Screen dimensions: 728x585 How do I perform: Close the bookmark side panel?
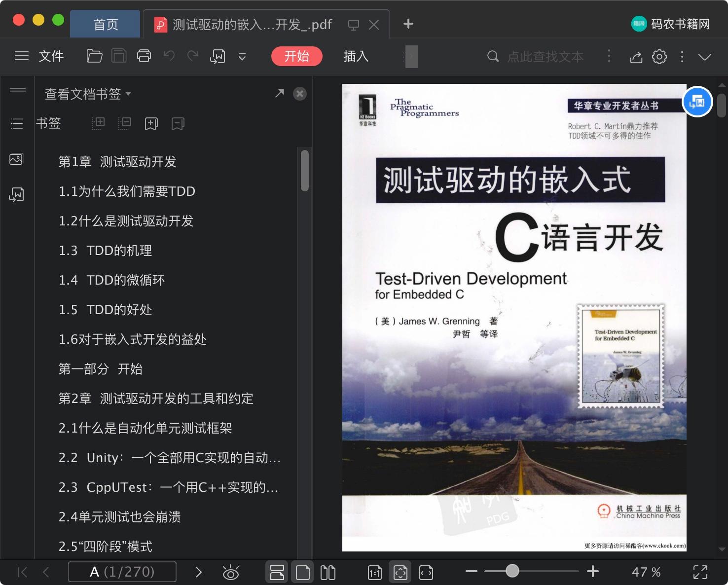tap(300, 94)
